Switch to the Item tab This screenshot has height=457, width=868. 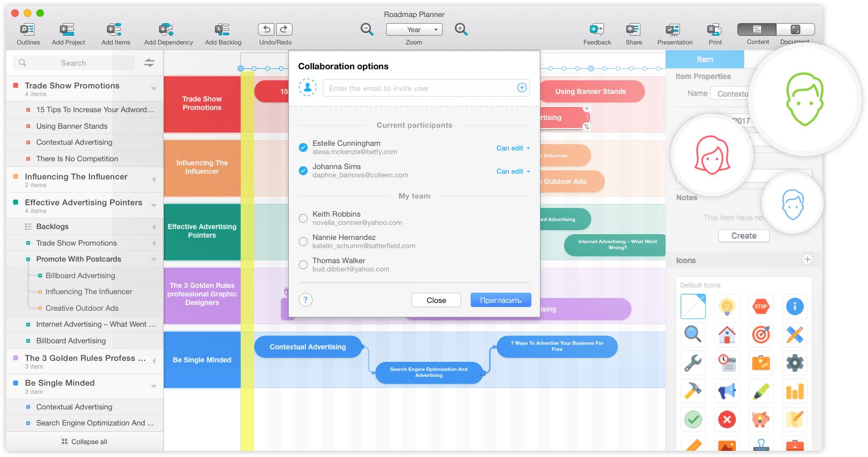(704, 59)
